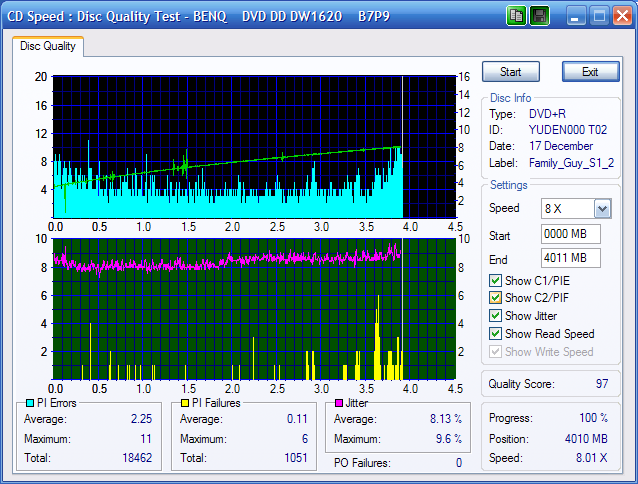Viewport: 638px width, 484px height.
Task: Click the magenta Jitter legend swatch
Action: click(x=339, y=403)
